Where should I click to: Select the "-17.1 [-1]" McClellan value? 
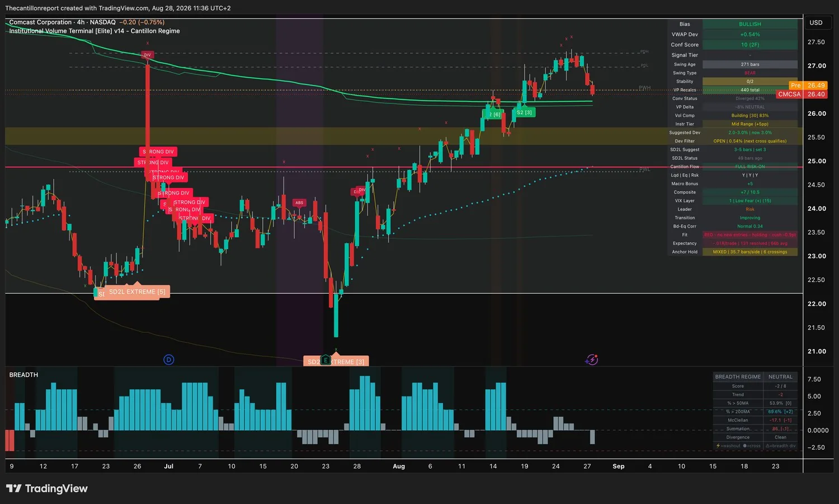click(780, 420)
